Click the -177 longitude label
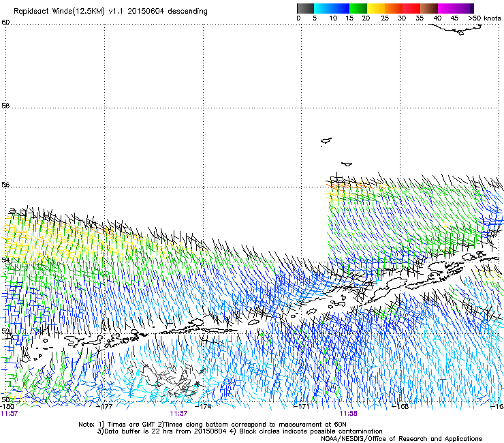The height and width of the screenshot is (443, 504). 104,406
